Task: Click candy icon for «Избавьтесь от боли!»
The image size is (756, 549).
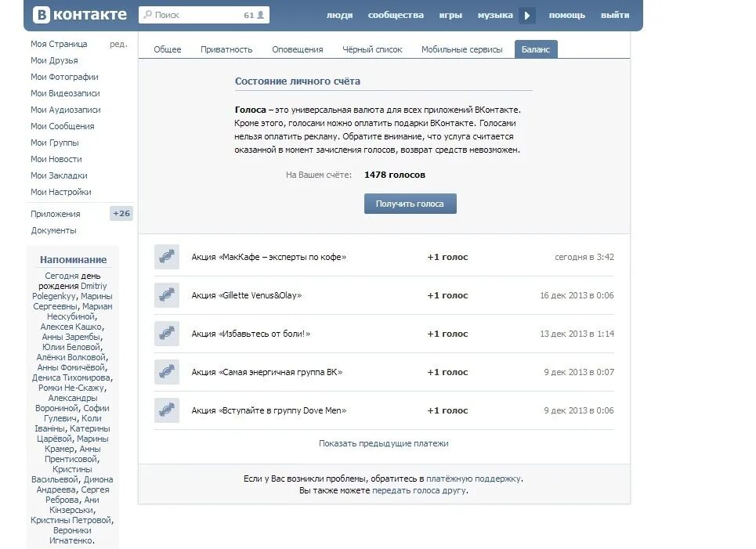Action: [167, 334]
